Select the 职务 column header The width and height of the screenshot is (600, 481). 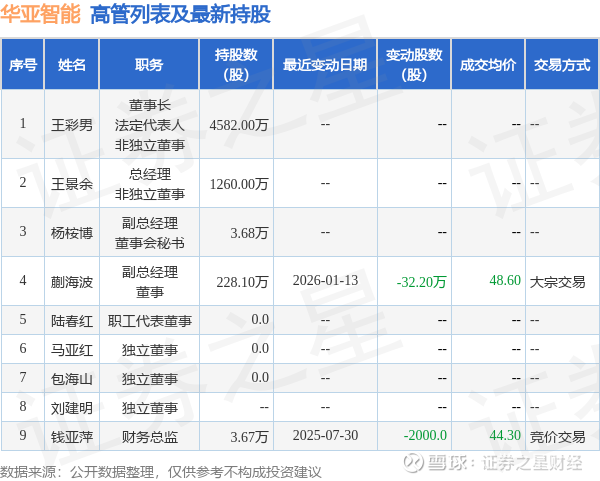pos(149,64)
